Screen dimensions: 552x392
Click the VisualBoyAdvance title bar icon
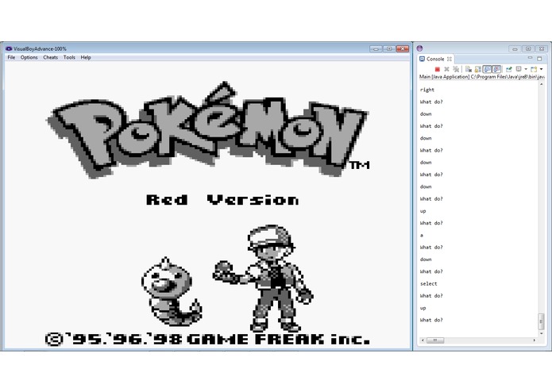point(9,48)
